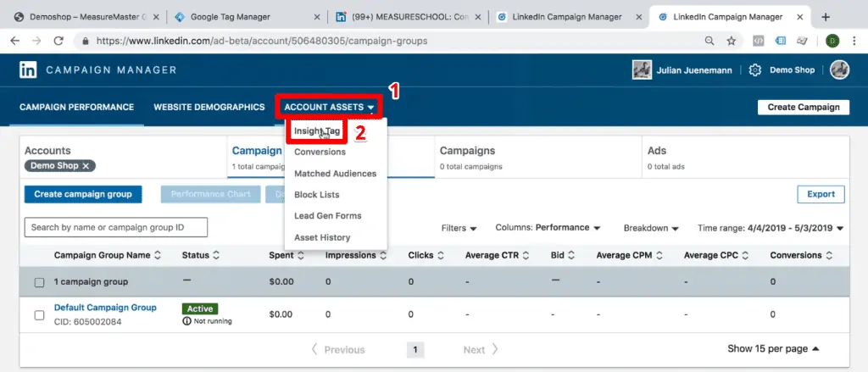This screenshot has height=372, width=868.
Task: Check Default Campaign Group row checkbox
Action: click(x=39, y=315)
